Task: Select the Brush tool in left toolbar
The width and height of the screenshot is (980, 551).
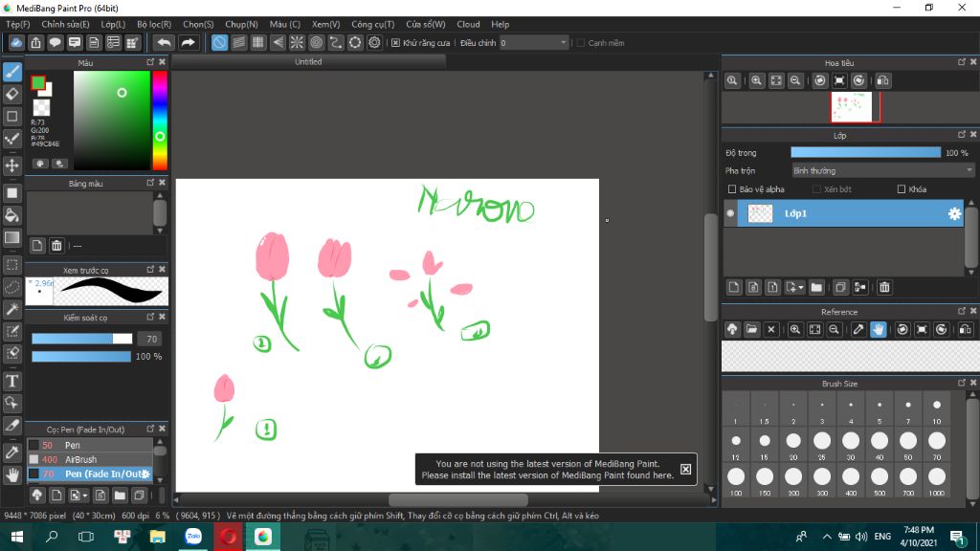Action: tap(11, 72)
